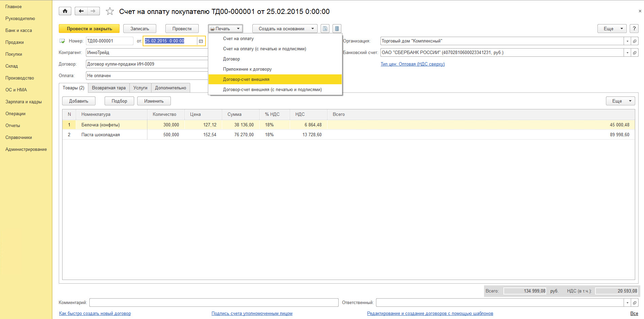
Task: Click the Контрагент field ИнноТрейд
Action: [147, 53]
